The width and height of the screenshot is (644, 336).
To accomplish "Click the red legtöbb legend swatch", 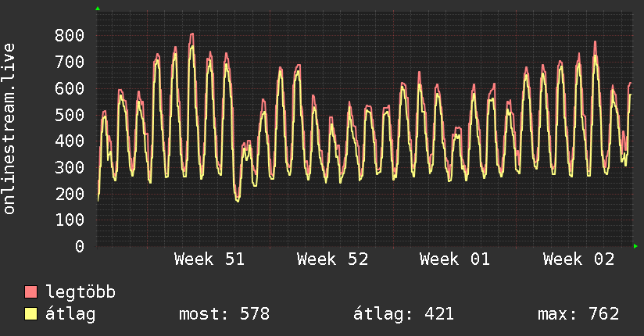I will coord(30,291).
